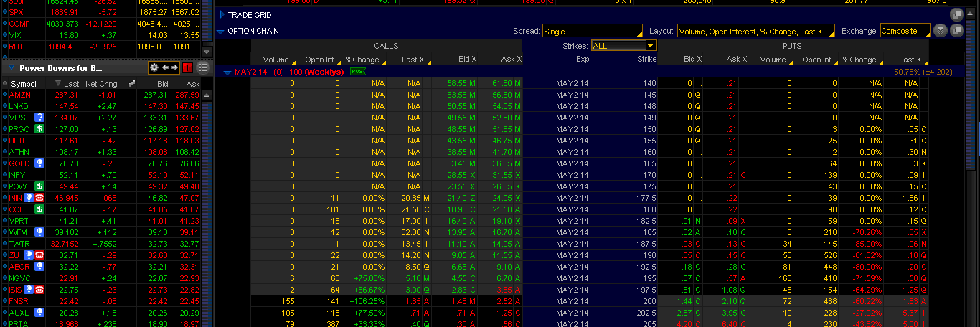Viewport: 980px width, 327px height.
Task: Click the Option Chain round chevron-down icon
Action: [941, 30]
